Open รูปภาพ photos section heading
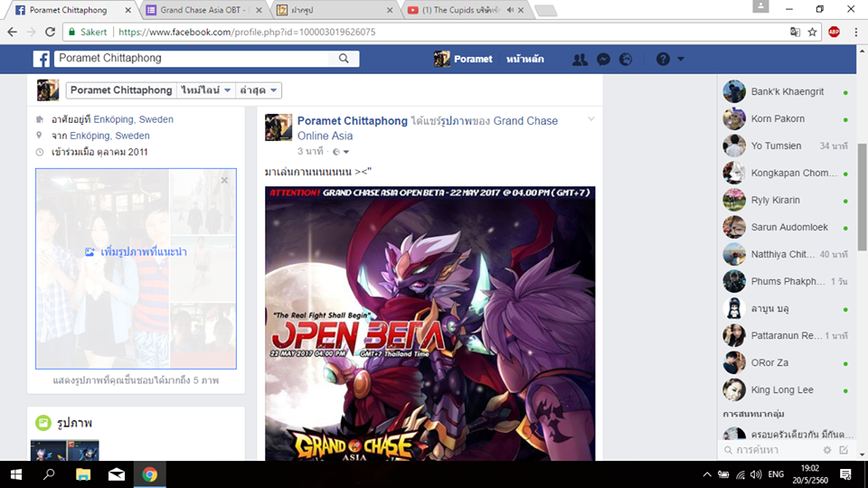868x488 pixels. click(x=74, y=423)
